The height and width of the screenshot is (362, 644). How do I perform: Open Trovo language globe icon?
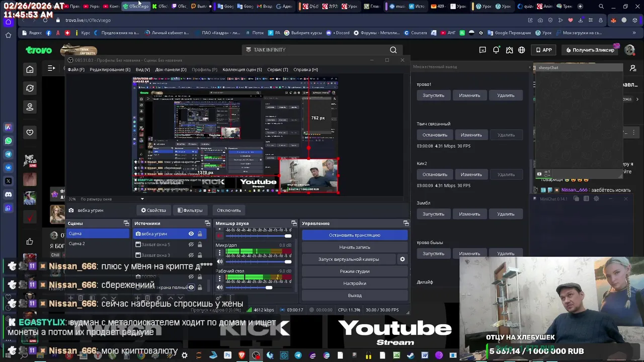[522, 50]
